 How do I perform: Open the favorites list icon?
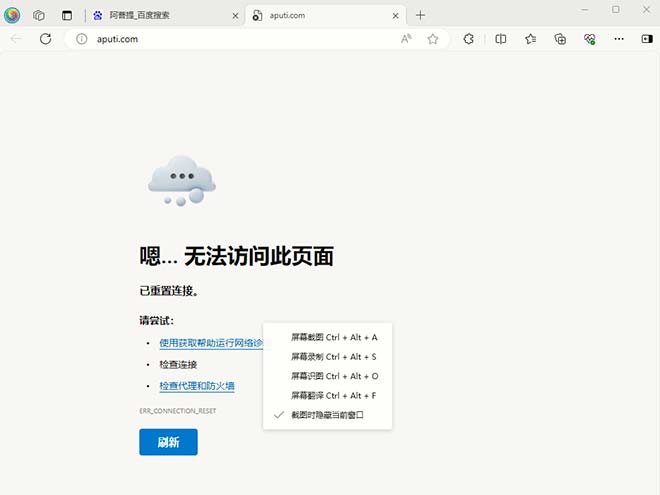530,39
